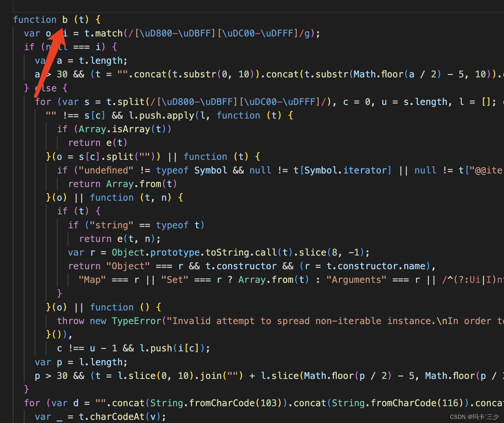The width and height of the screenshot is (504, 423).
Task: Click 'Object.prototype.toString.call(t)' expression
Action: tap(202, 252)
